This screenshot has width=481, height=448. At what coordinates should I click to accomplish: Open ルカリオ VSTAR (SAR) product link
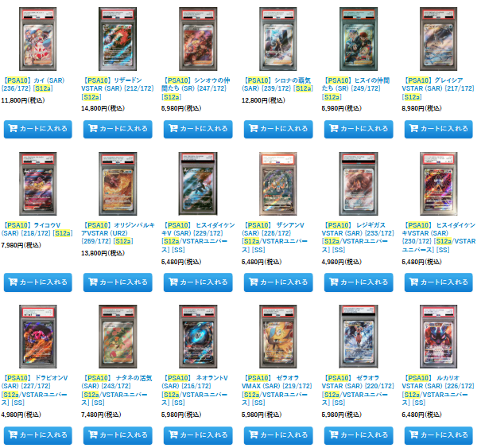coord(438,390)
